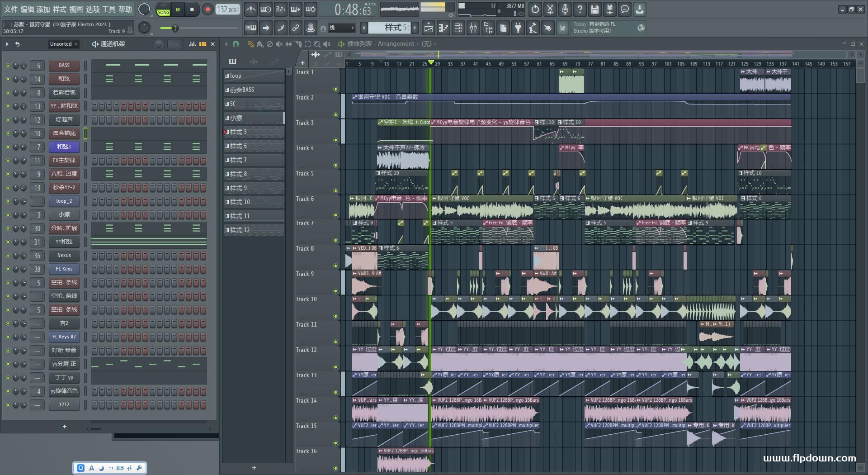Click the playlist magnet snap icon
The height and width of the screenshot is (475, 868).
coord(236,44)
